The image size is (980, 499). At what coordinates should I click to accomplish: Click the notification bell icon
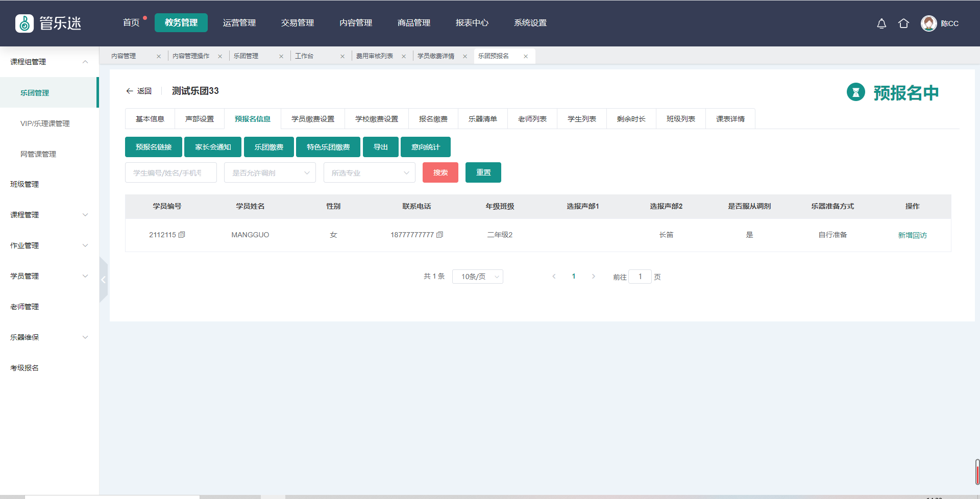(x=881, y=23)
